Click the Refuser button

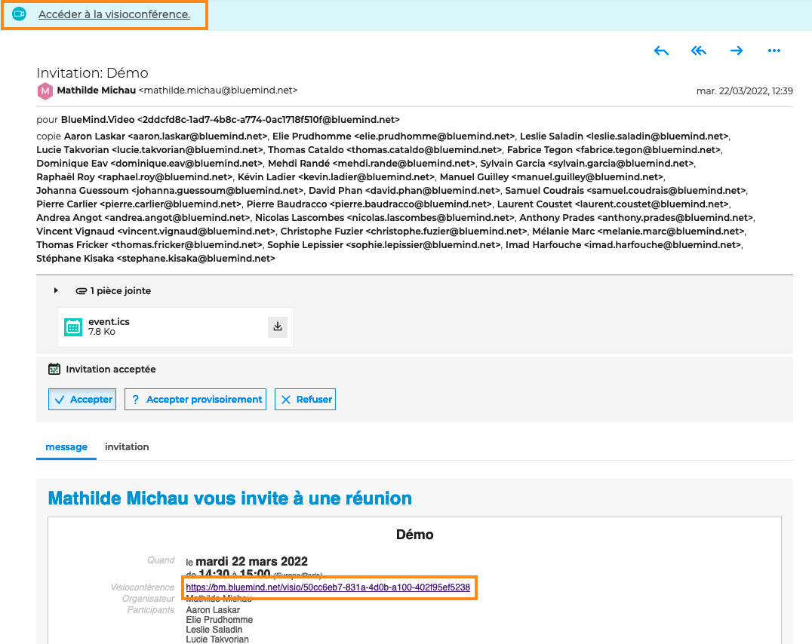point(305,399)
